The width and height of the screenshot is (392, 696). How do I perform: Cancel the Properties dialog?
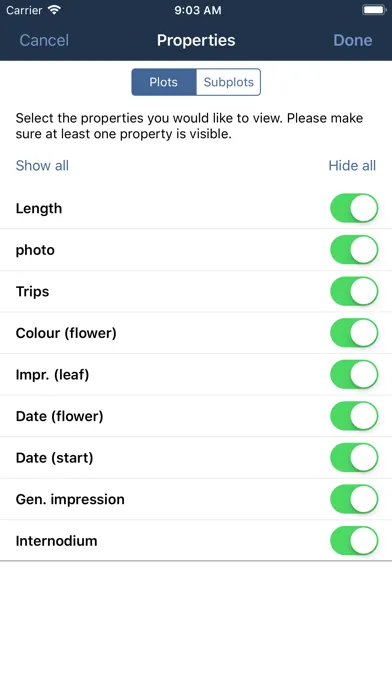click(44, 40)
